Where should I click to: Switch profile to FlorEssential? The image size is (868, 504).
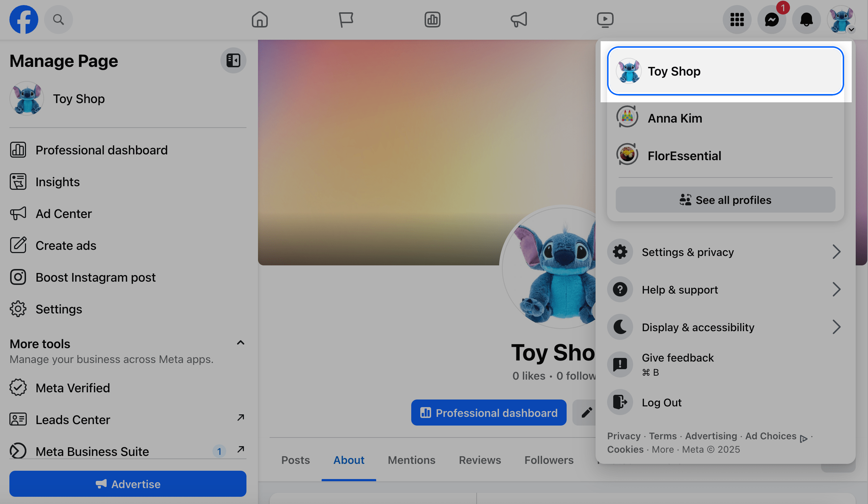point(684,156)
